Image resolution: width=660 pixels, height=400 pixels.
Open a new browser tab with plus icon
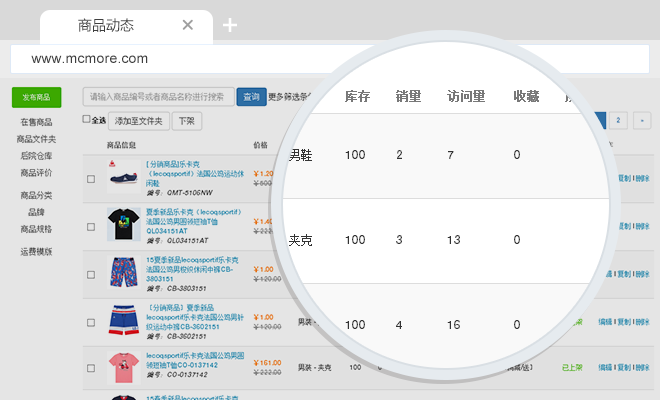pyautogui.click(x=230, y=25)
